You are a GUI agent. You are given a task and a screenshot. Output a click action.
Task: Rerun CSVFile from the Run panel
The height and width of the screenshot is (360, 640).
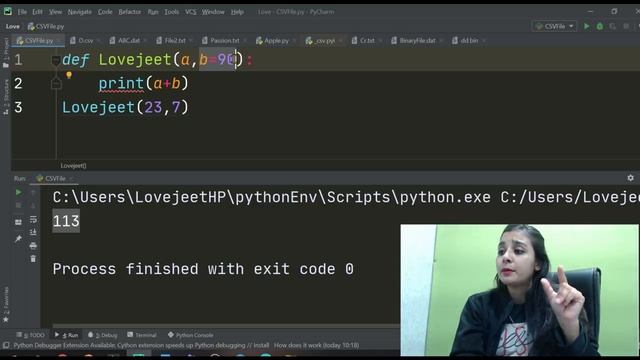[x=18, y=192]
